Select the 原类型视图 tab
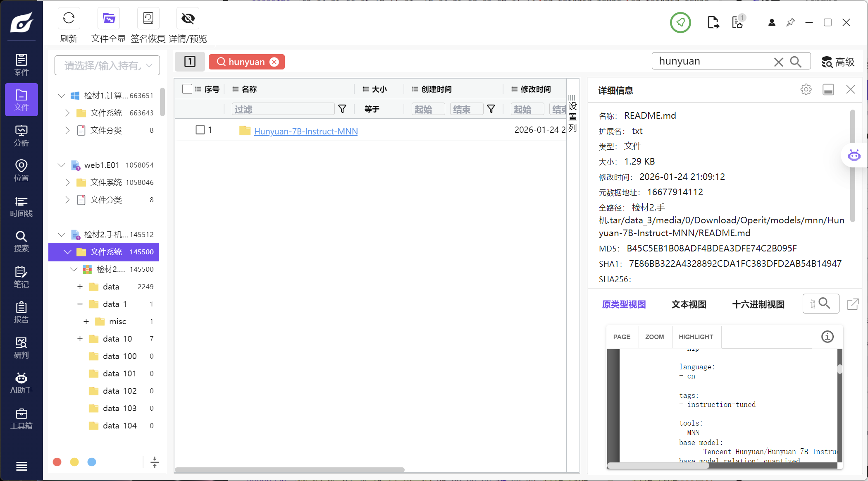 click(624, 304)
